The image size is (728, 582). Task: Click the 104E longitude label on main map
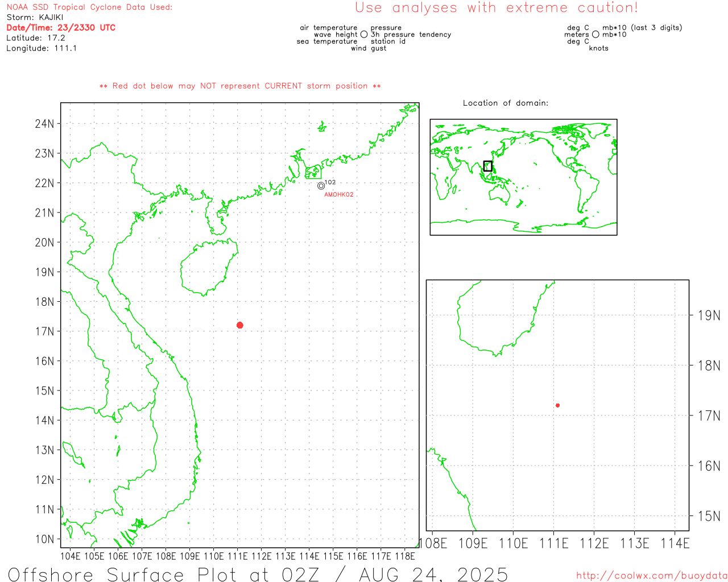[71, 556]
